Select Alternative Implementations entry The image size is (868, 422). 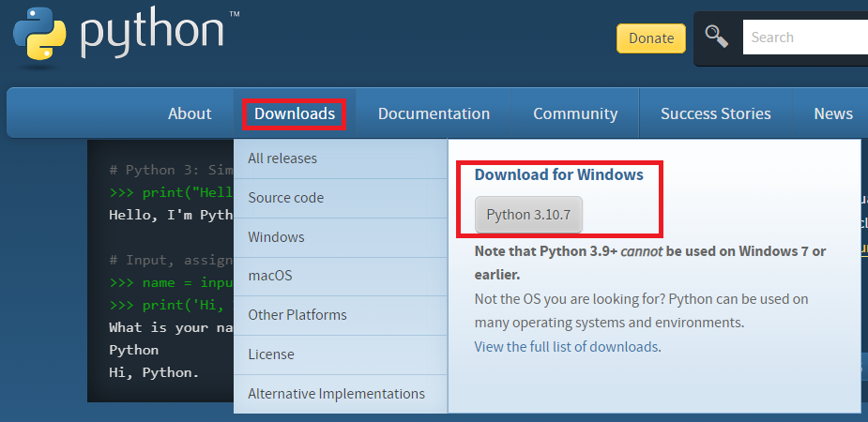[x=341, y=394]
